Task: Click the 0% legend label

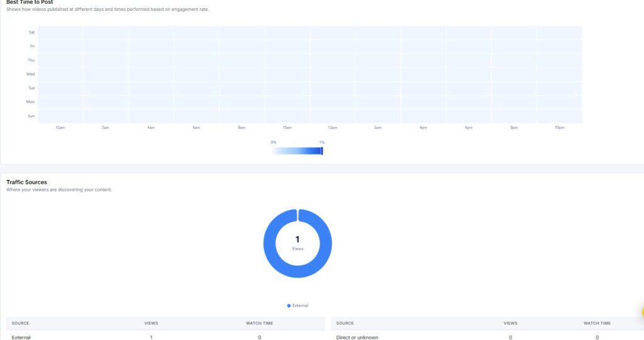Action: point(274,142)
